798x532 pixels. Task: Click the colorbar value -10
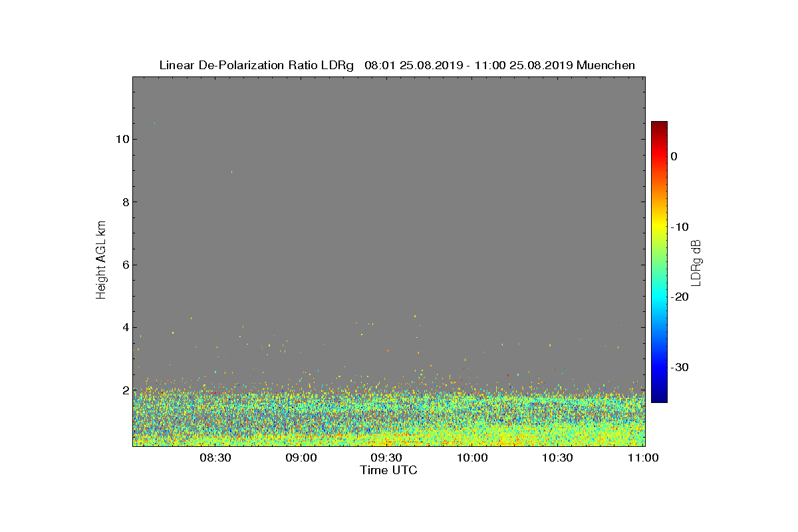679,227
